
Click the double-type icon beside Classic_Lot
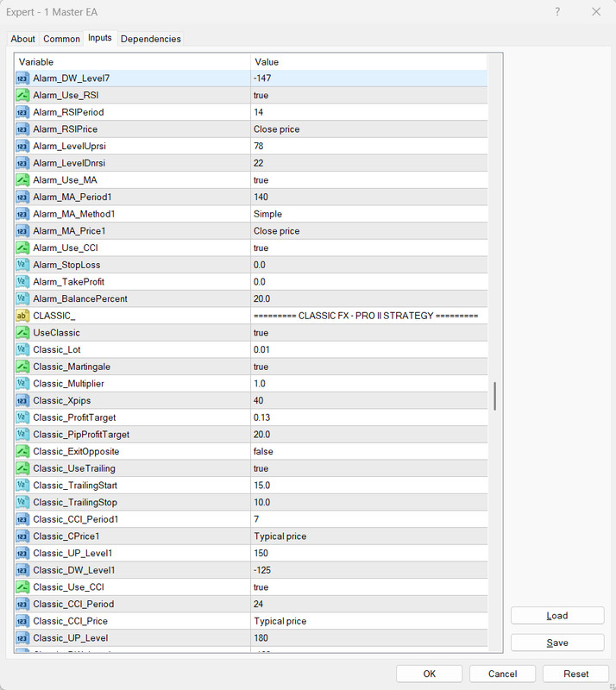(22, 349)
